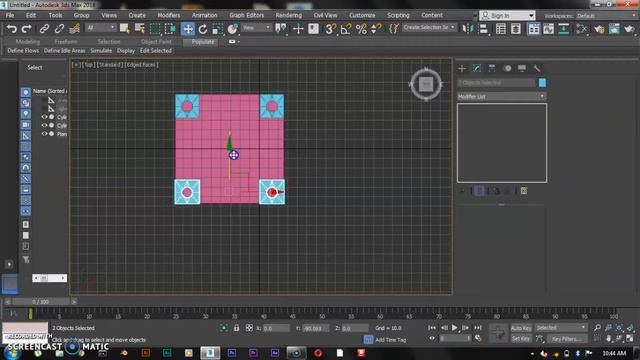Screen dimensions: 640x360
Task: Click the Simulate button
Action: pos(101,51)
